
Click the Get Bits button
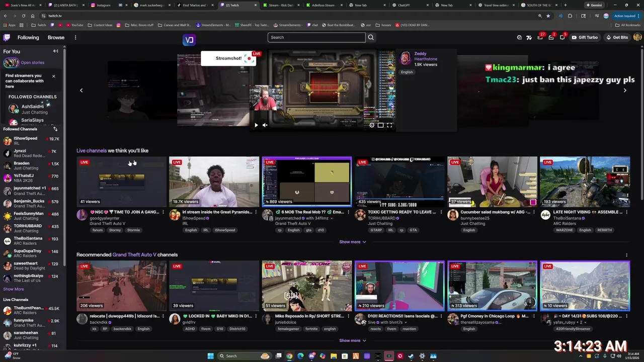point(617,37)
